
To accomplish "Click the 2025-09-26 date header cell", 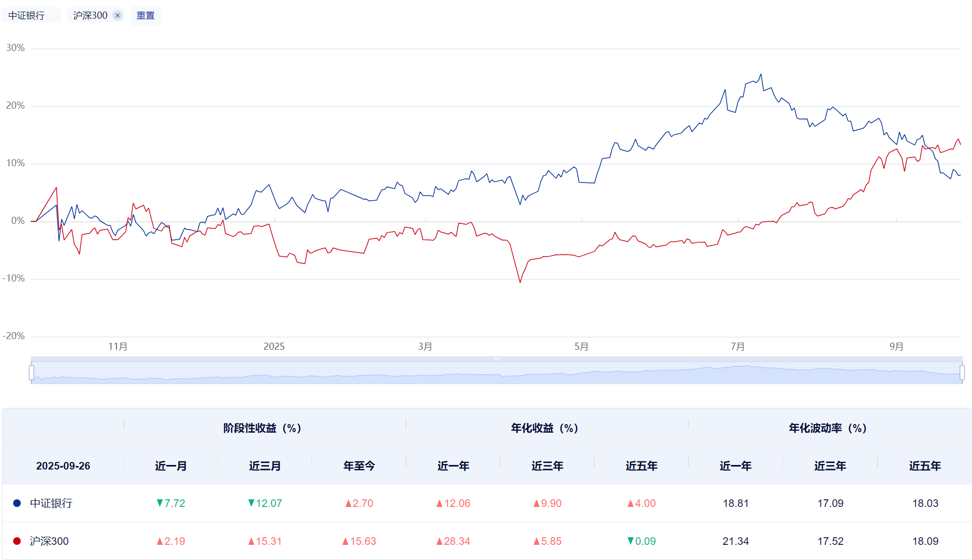I will (x=63, y=466).
